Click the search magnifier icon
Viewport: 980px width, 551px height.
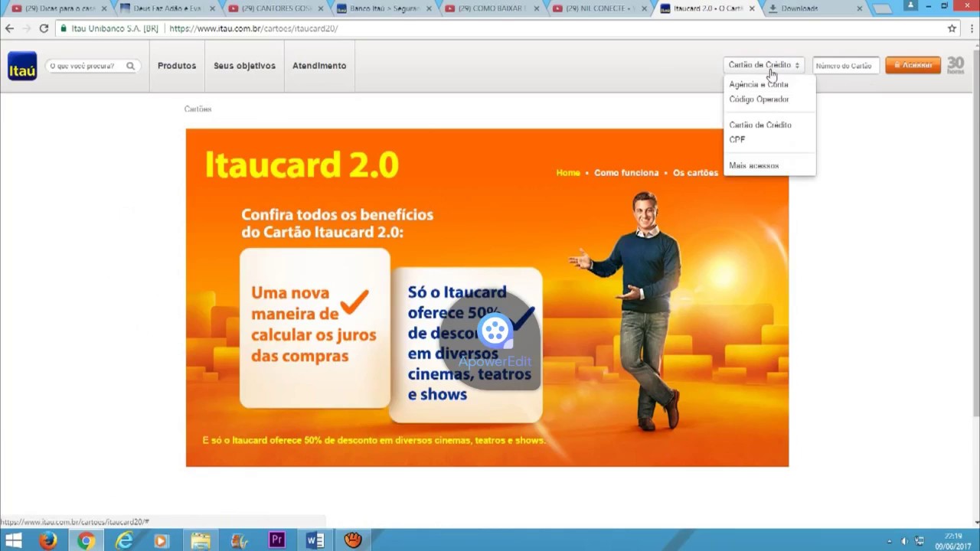130,66
